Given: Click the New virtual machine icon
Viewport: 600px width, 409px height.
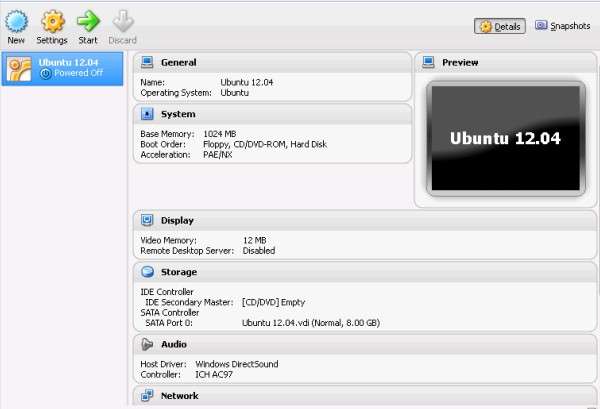Looking at the screenshot, I should pos(16,21).
